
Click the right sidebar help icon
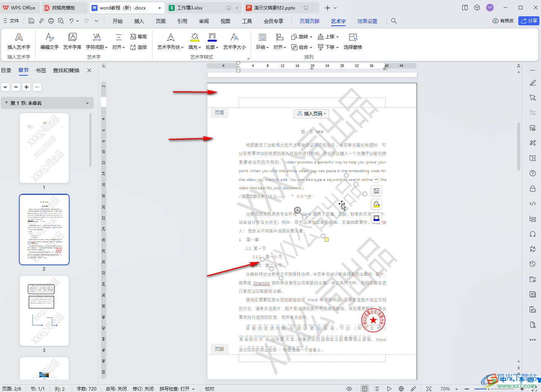(x=533, y=173)
